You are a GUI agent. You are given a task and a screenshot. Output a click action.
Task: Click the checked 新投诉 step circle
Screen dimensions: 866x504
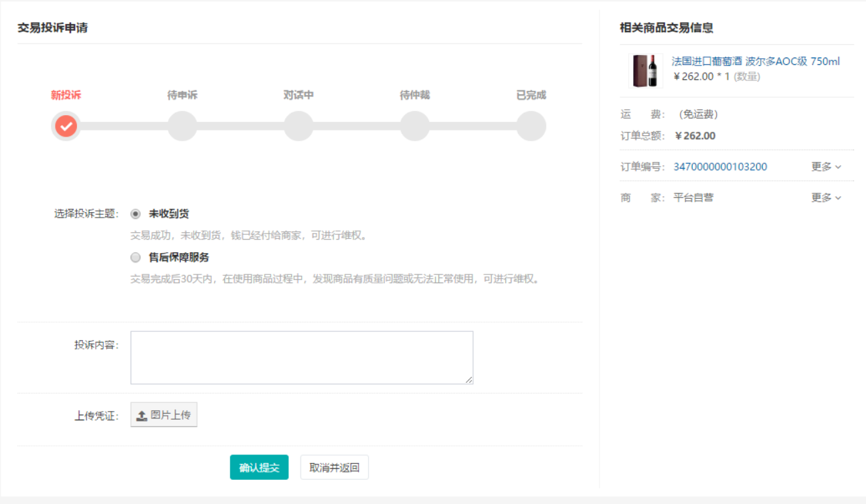[66, 126]
